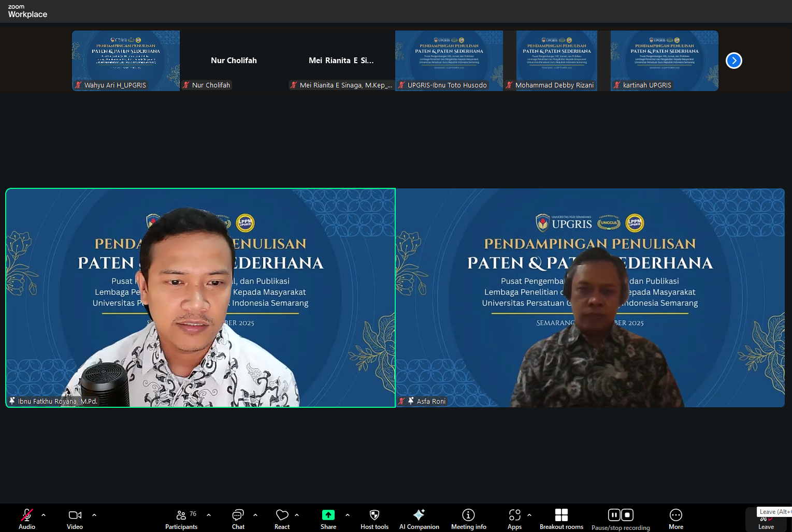792x532 pixels.
Task: Click the Leave meeting button
Action: click(766, 520)
